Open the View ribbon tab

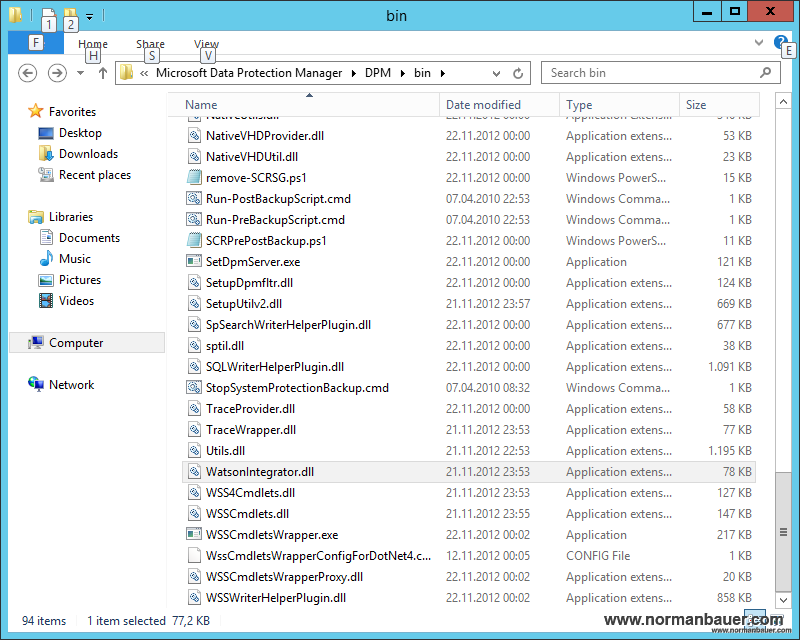(206, 44)
